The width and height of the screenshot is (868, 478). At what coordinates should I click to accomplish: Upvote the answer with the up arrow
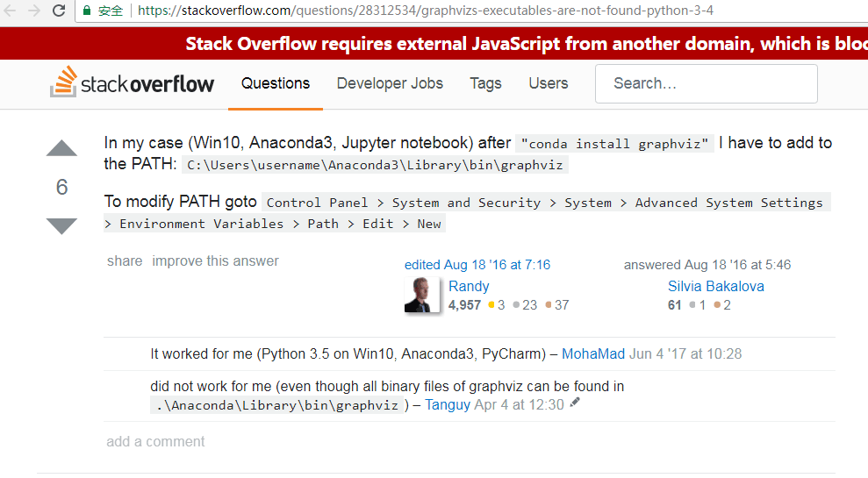[61, 148]
